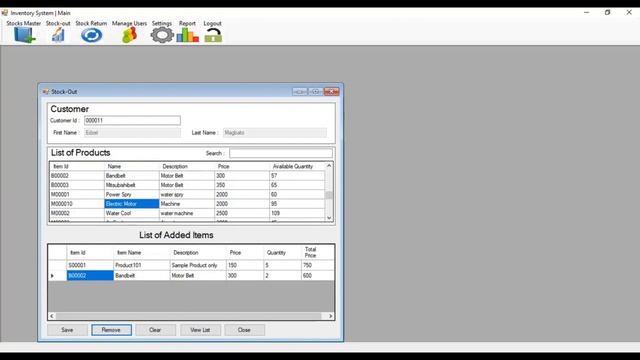Select added item S00001 cell
640x360 pixels.
90,265
